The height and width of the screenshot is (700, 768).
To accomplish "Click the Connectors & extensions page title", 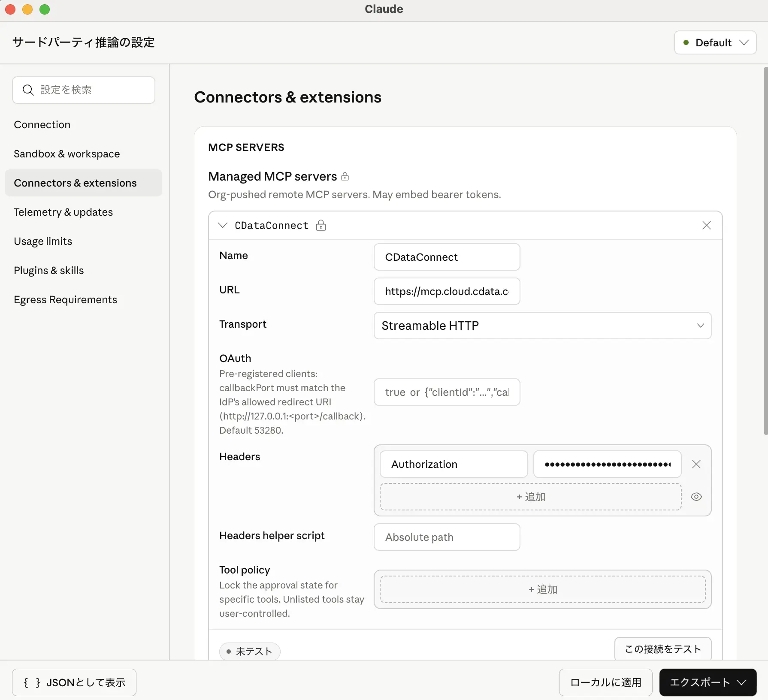I will (288, 97).
